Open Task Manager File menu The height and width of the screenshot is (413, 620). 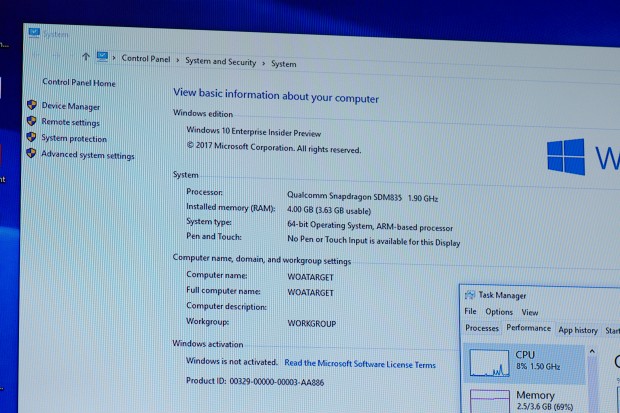coord(470,311)
